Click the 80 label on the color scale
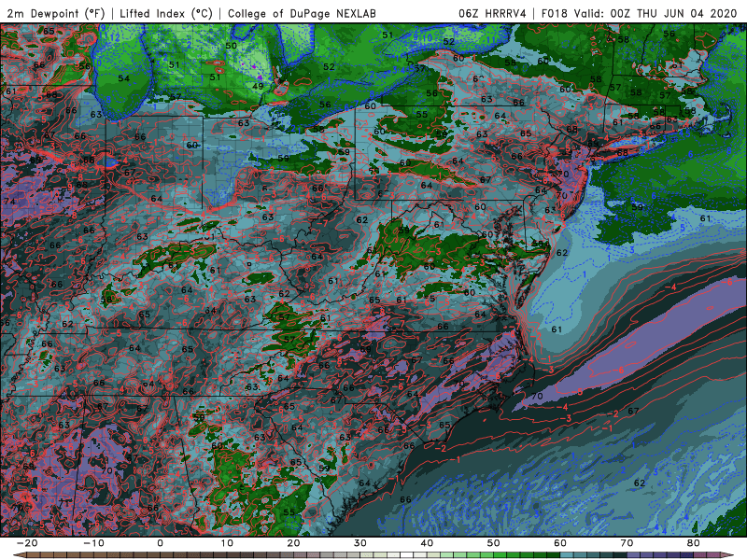747x560 pixels. pyautogui.click(x=694, y=543)
